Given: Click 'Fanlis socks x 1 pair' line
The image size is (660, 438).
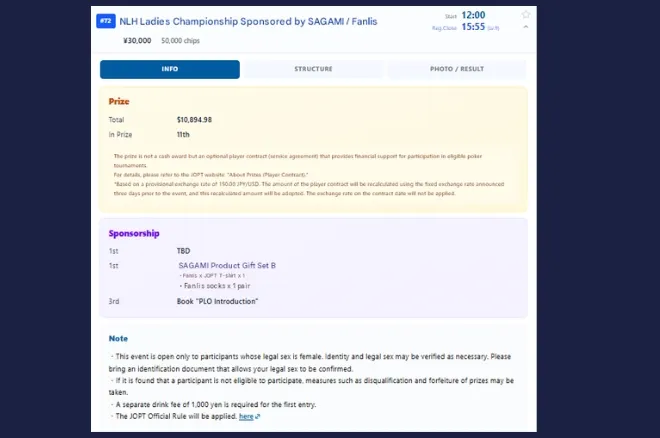Looking at the screenshot, I should (x=215, y=286).
